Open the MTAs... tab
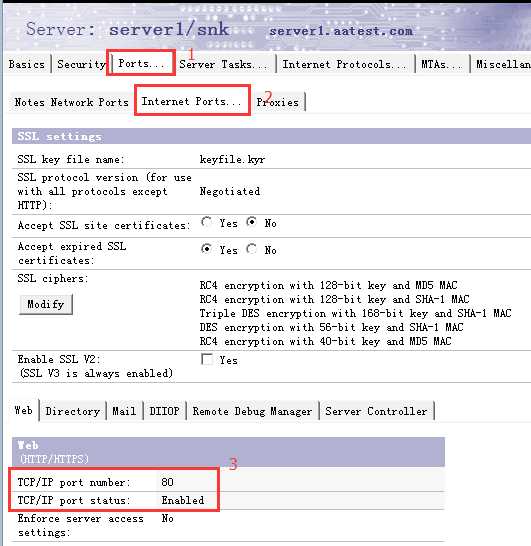The height and width of the screenshot is (546, 531). 441,64
